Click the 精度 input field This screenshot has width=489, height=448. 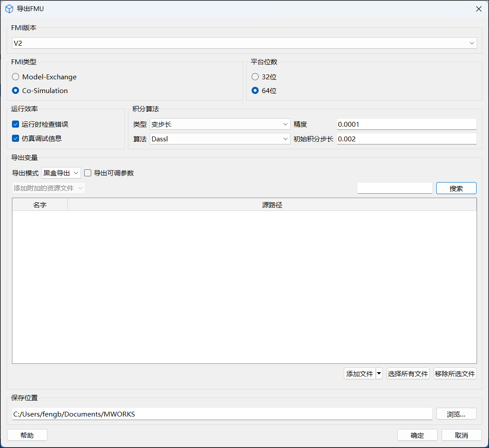tap(406, 125)
